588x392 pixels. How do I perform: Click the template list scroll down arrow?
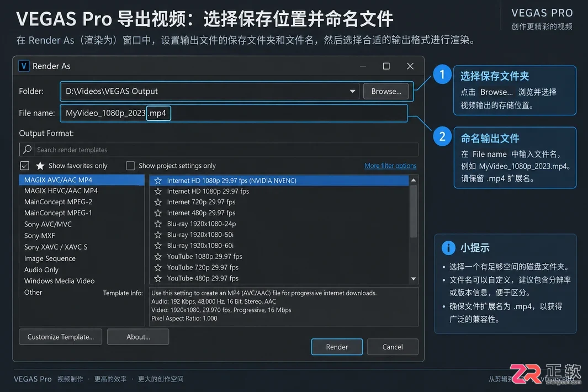click(x=413, y=279)
